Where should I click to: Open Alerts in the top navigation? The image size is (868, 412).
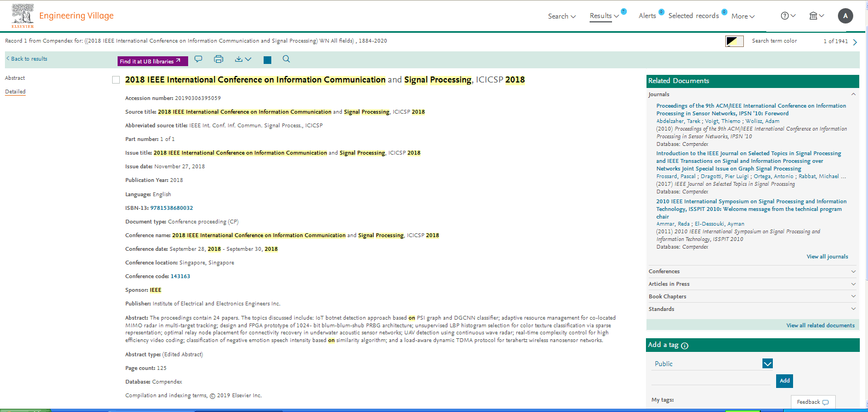[x=648, y=16]
